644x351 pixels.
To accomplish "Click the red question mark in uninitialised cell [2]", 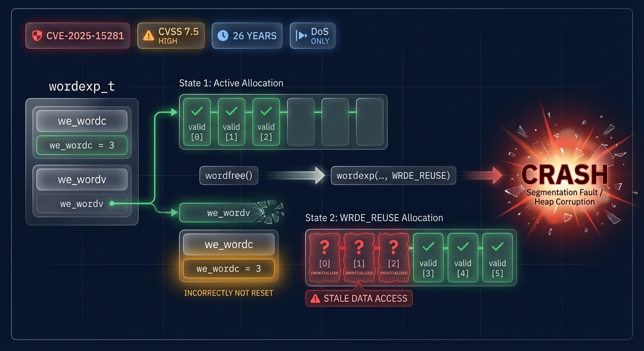I will [393, 247].
